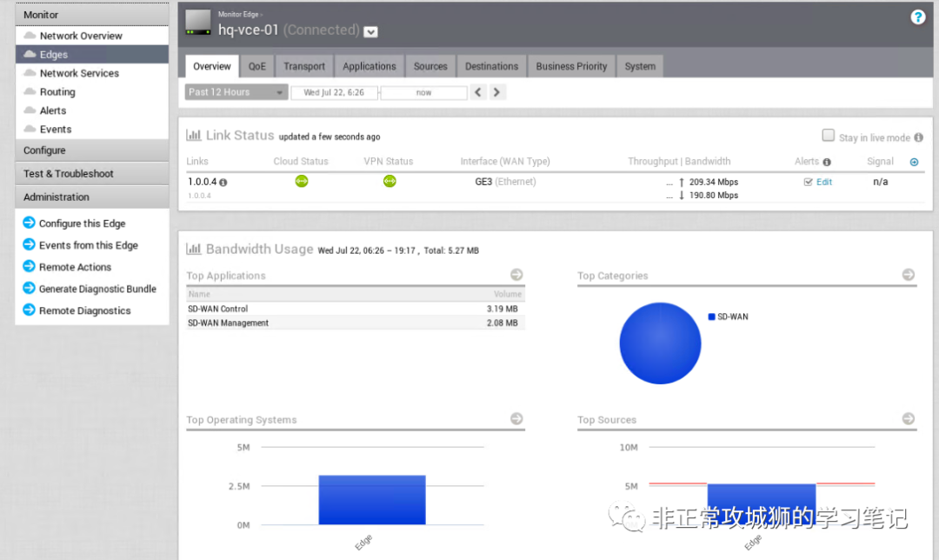Switch to the QoE tab
This screenshot has height=560, width=939.
point(256,66)
